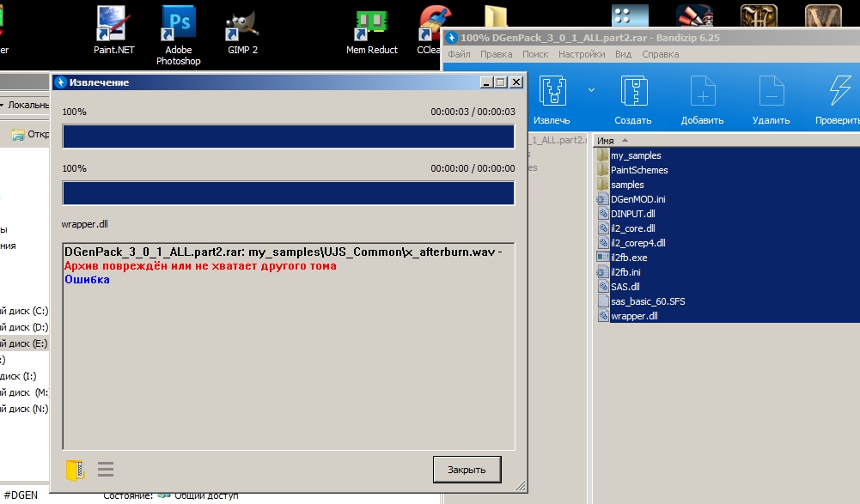Select the PaintSchemes folder
This screenshot has height=504, width=860.
(x=639, y=170)
